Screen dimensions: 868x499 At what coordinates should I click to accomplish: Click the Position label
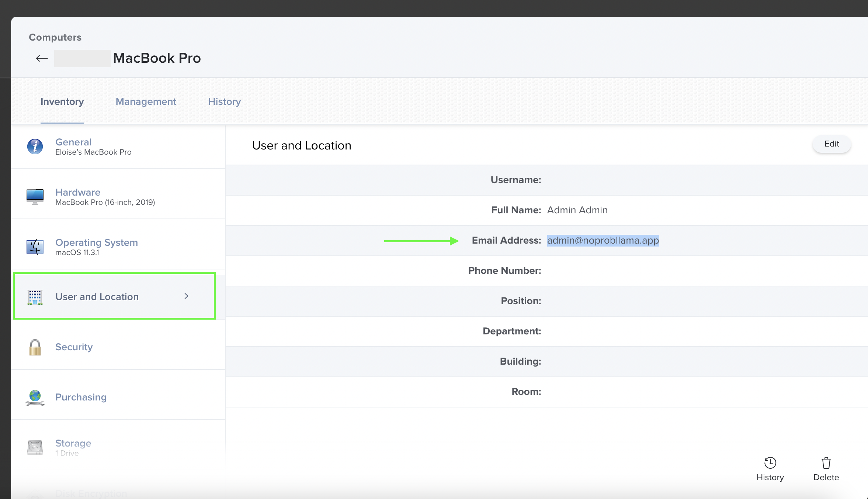click(x=521, y=301)
